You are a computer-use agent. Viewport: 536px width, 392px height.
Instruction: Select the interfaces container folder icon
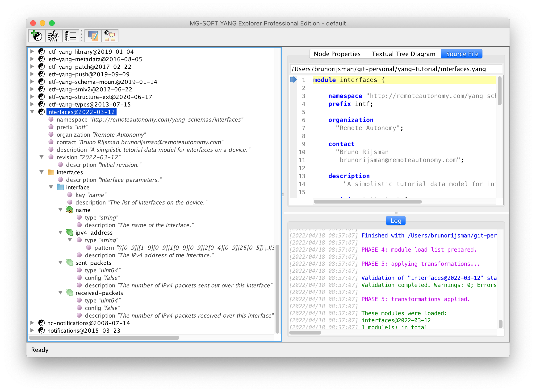coord(51,172)
